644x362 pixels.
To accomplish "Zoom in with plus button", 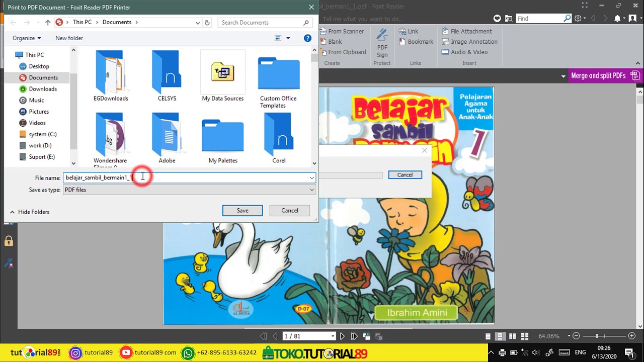I will [x=632, y=336].
